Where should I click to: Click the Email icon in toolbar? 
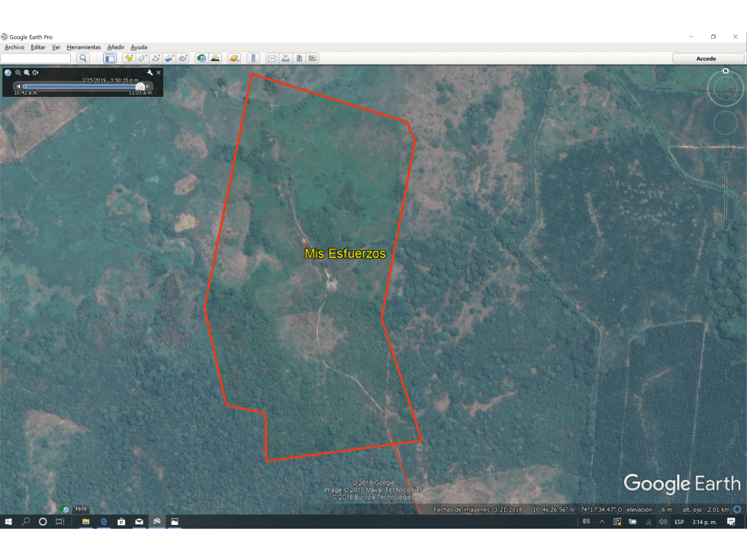(272, 58)
